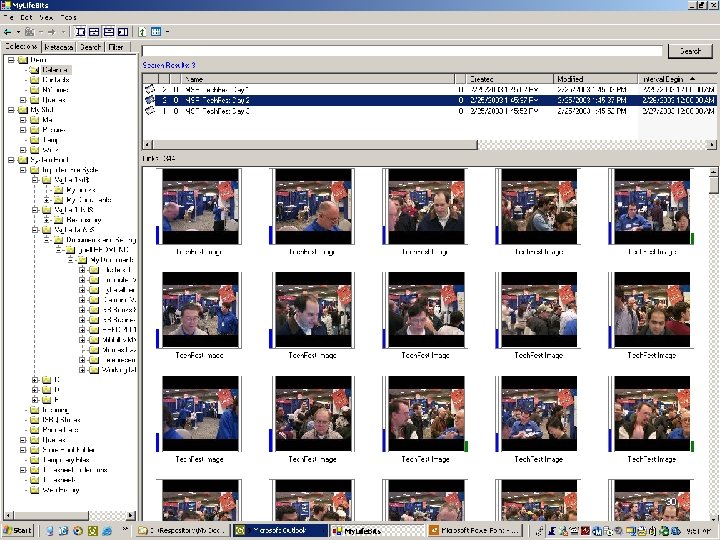Open the Tools menu

68,17
